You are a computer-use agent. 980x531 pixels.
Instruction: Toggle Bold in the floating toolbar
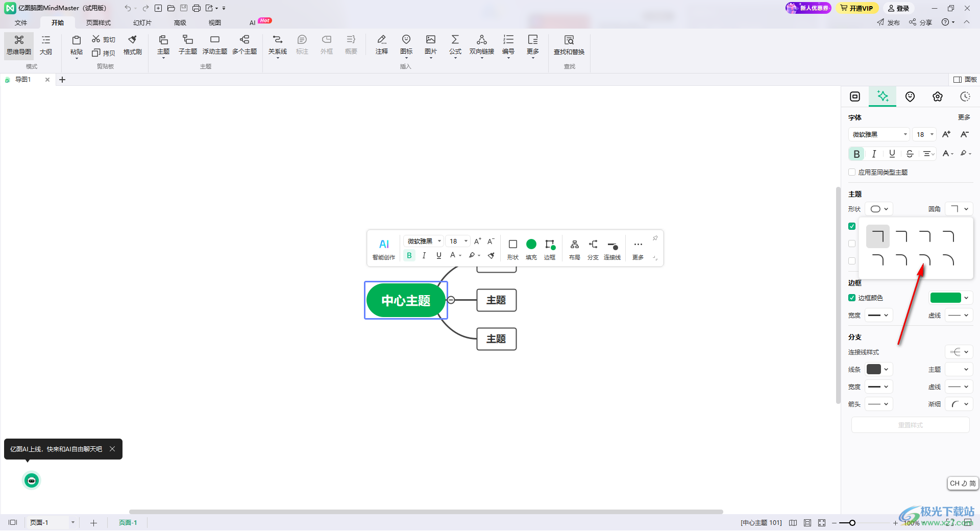point(409,255)
